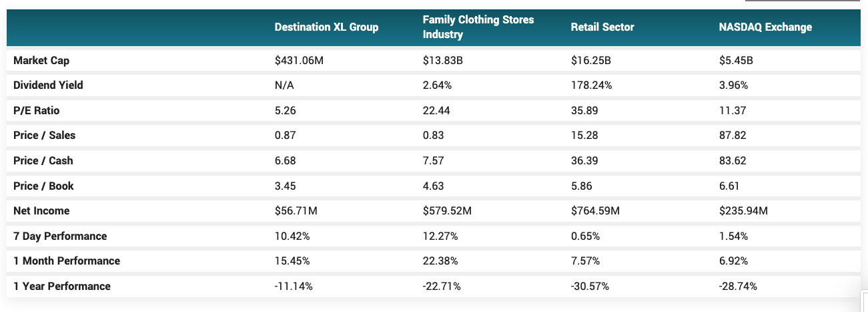868x312 pixels.
Task: Select the 178.24% Retail Sector dividend yield
Action: click(591, 86)
